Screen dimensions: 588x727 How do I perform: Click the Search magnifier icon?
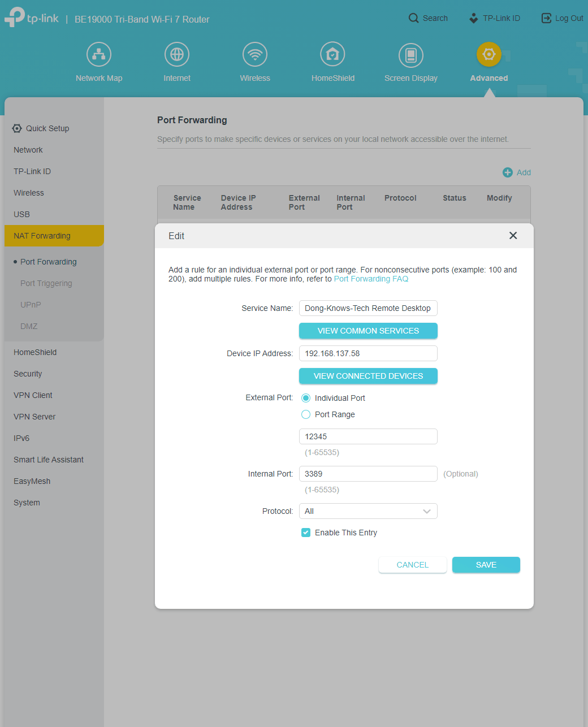tap(414, 18)
